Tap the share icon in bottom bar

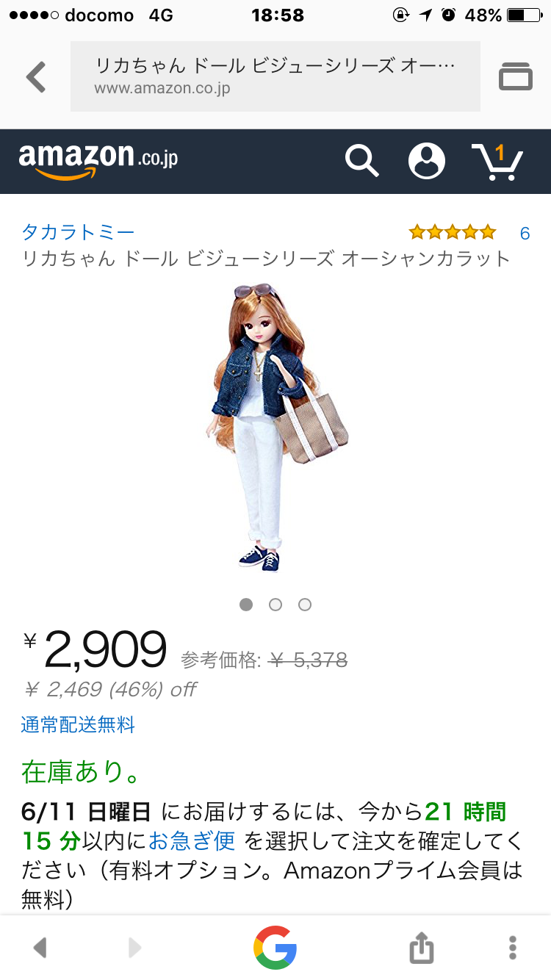pyautogui.click(x=422, y=947)
